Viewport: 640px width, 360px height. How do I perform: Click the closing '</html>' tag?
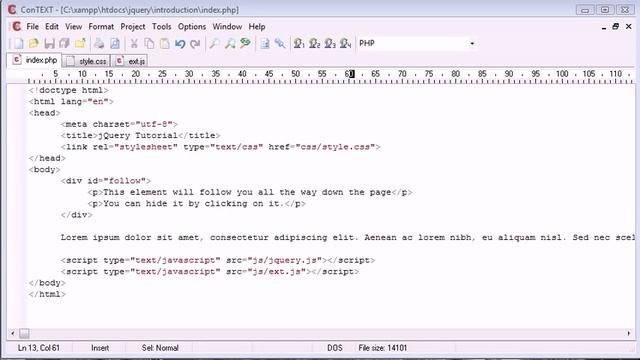pos(47,294)
